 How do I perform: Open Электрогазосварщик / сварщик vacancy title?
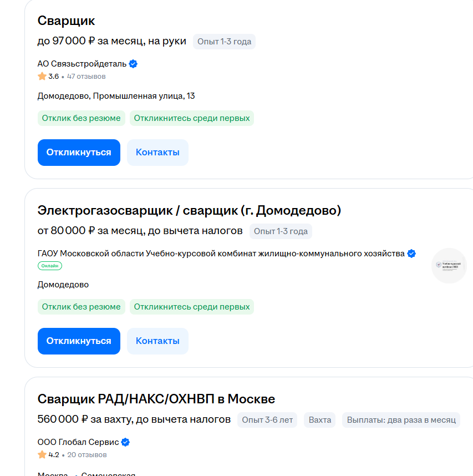click(189, 210)
